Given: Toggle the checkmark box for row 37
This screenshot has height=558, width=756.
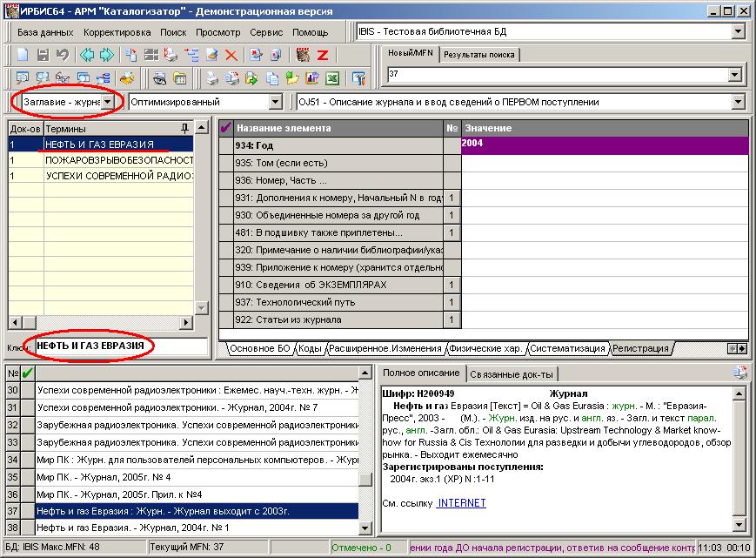Looking at the screenshot, I should tap(28, 511).
